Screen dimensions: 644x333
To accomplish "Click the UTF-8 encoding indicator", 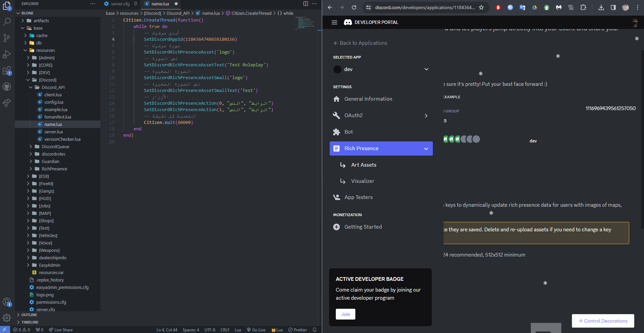I will point(210,330).
